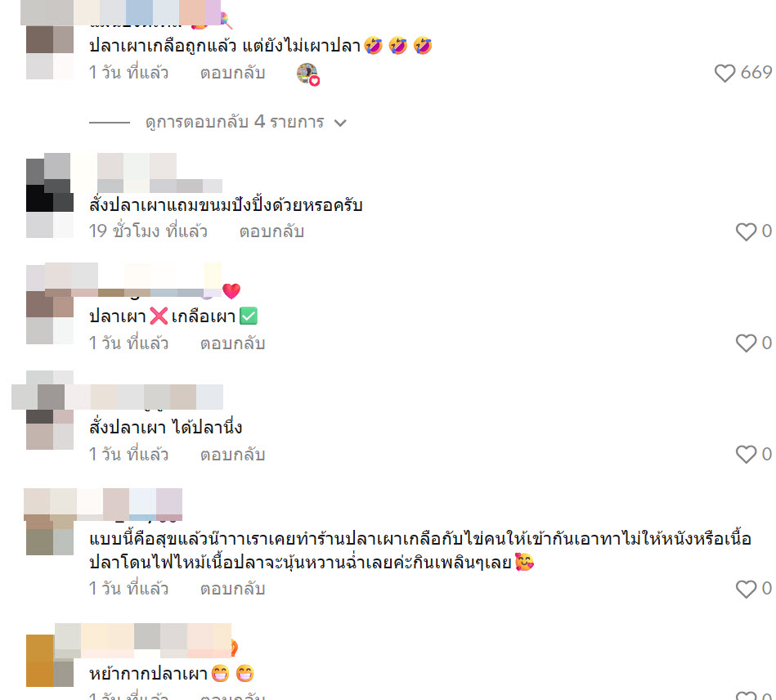The height and width of the screenshot is (700, 776).
Task: Reply to the ขนมปังปิ้ง comment
Action: [271, 231]
